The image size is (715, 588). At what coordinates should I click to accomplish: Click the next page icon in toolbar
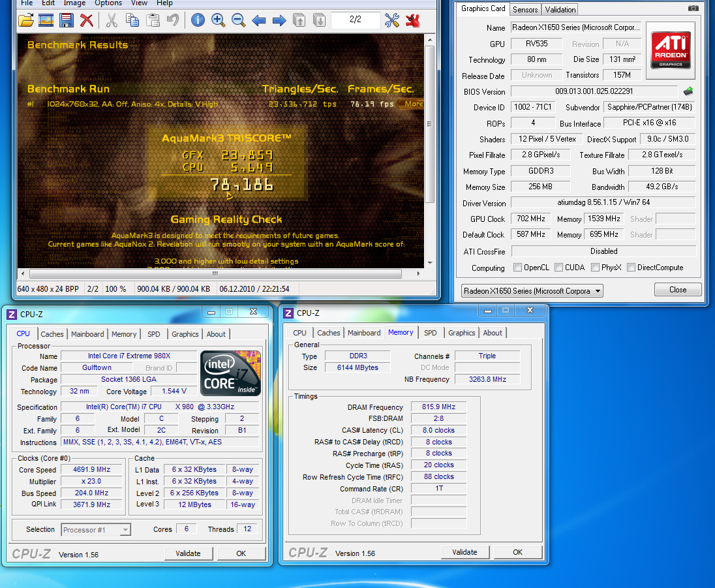319,20
